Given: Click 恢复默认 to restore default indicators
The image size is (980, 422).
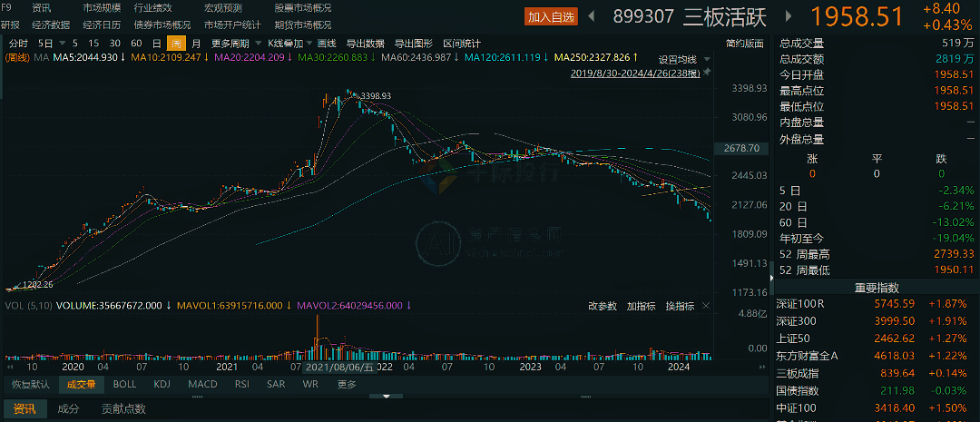Looking at the screenshot, I should pyautogui.click(x=30, y=384).
